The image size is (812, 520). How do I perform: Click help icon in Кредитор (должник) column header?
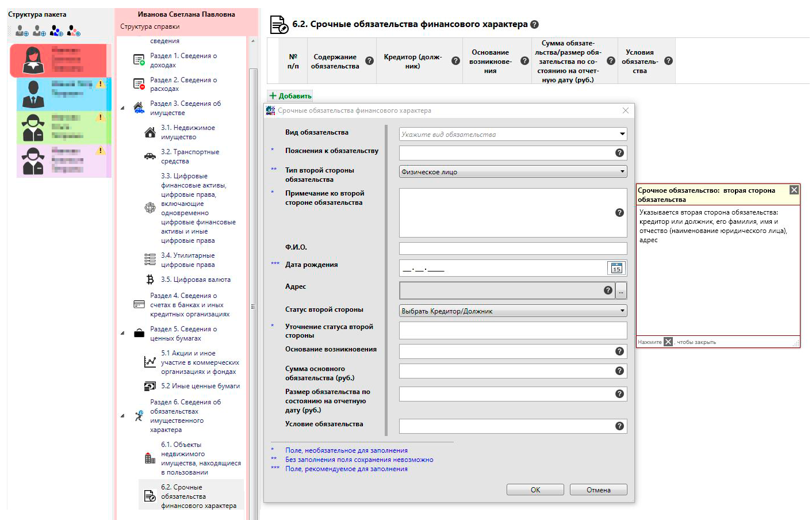click(455, 60)
